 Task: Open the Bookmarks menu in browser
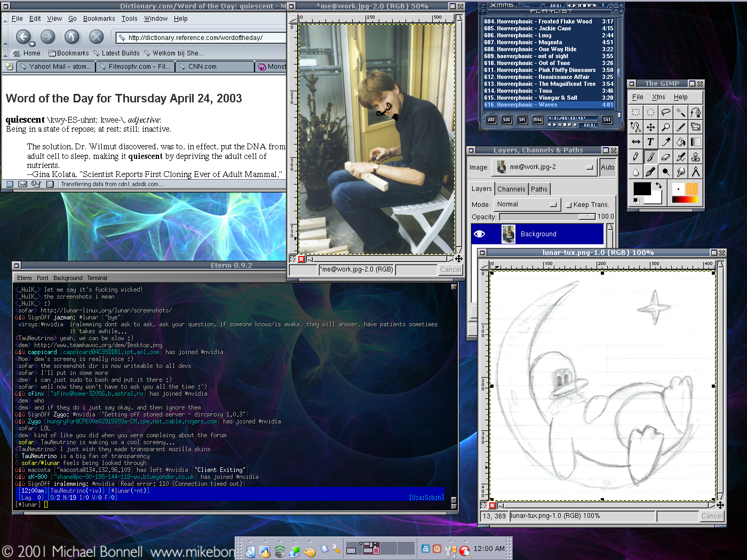(99, 19)
